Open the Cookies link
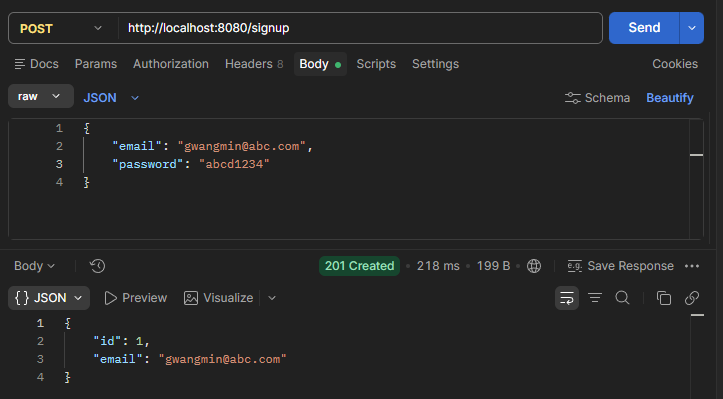Image resolution: width=723 pixels, height=399 pixels. 675,64
